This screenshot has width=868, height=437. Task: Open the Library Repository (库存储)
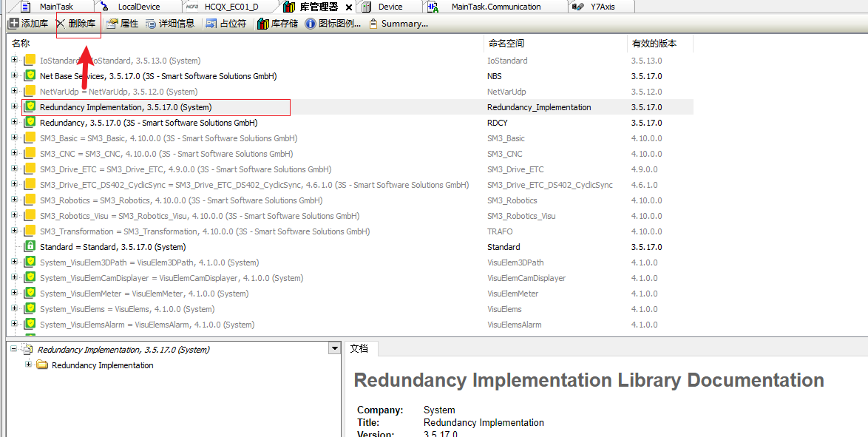click(277, 24)
